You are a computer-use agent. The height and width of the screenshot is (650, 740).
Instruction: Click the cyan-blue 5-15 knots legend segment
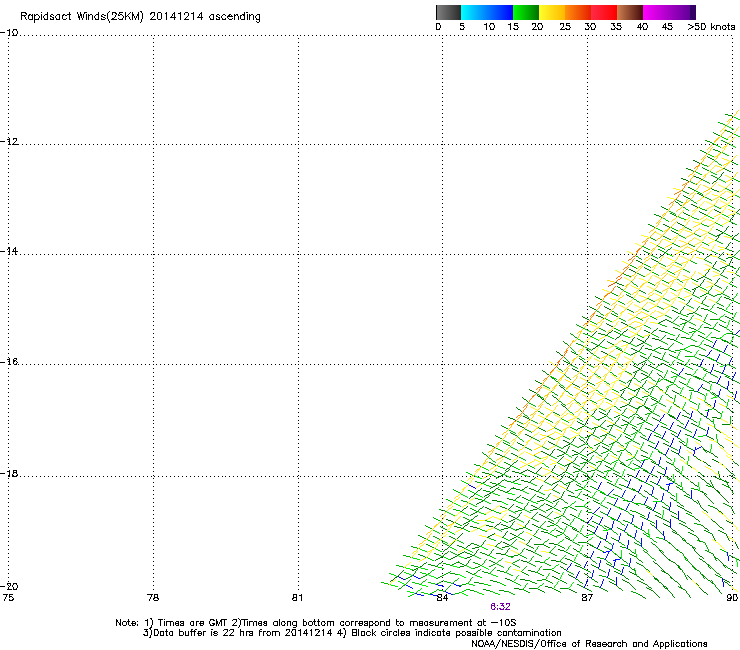487,12
